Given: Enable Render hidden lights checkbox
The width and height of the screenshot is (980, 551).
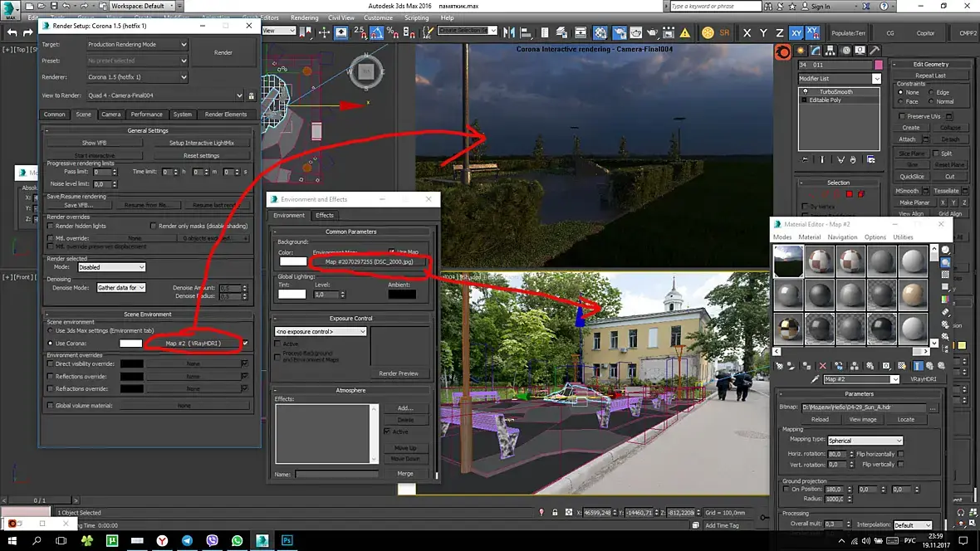Looking at the screenshot, I should 51,227.
